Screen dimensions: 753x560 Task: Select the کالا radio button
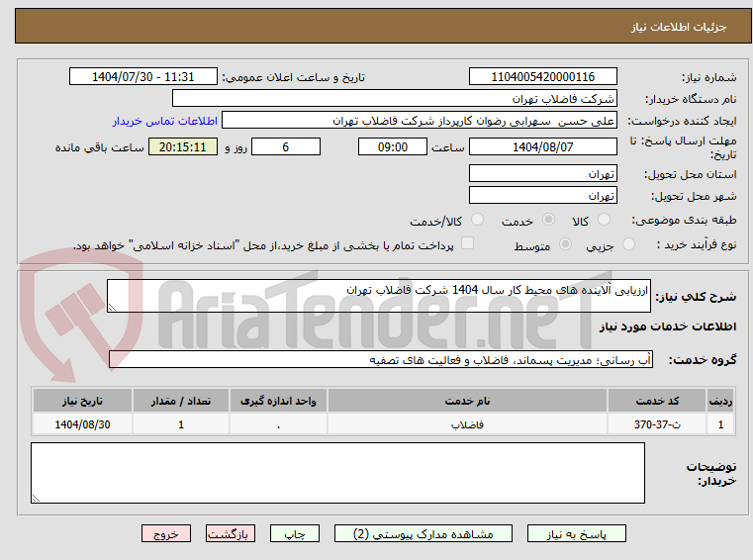(604, 220)
